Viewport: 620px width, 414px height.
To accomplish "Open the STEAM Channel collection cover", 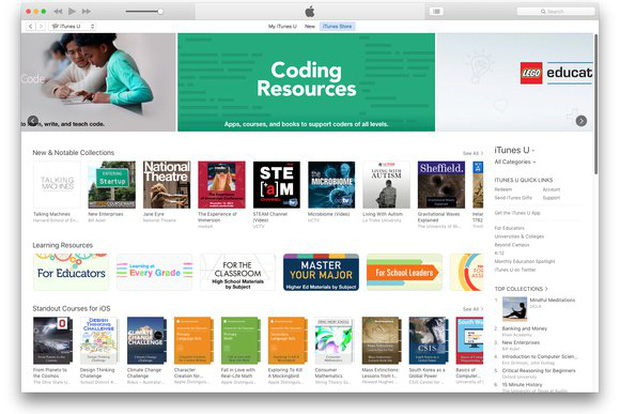I will click(276, 184).
